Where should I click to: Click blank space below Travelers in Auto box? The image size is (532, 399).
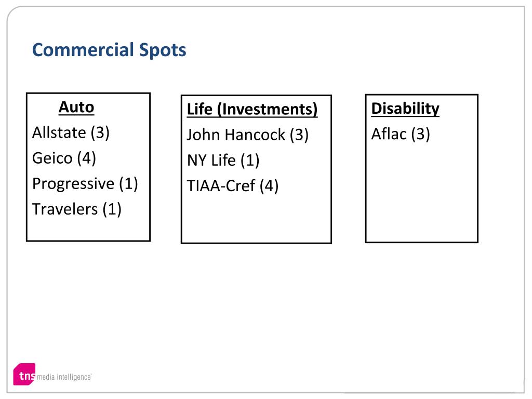click(x=88, y=230)
